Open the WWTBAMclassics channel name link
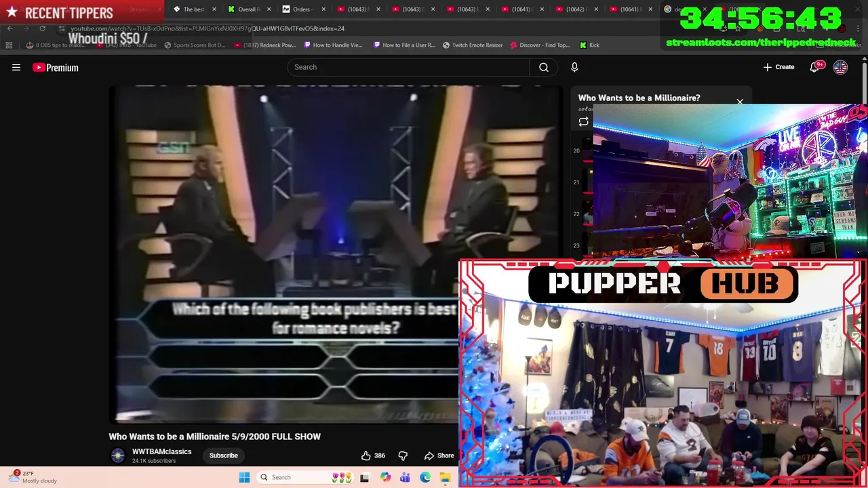The height and width of the screenshot is (488, 868). click(161, 451)
